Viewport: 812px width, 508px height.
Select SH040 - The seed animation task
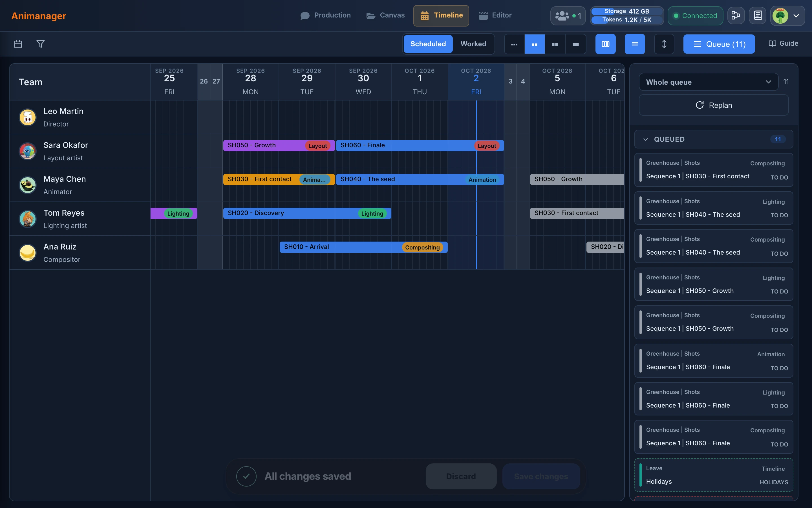pos(420,179)
